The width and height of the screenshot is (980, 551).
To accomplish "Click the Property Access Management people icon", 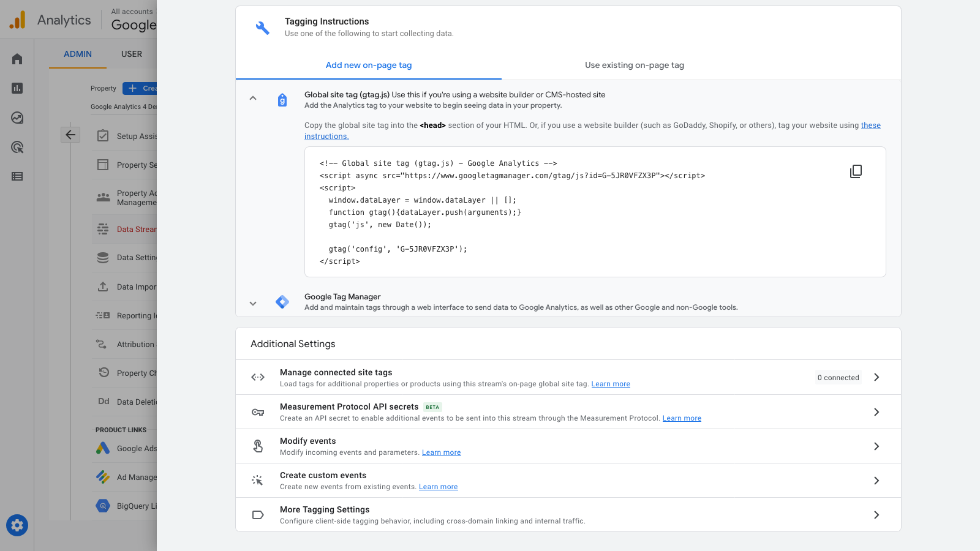I will [x=103, y=197].
